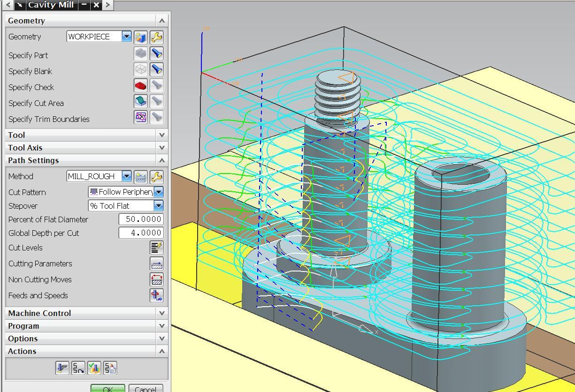Click the Specify Check geometry icon

[141, 85]
